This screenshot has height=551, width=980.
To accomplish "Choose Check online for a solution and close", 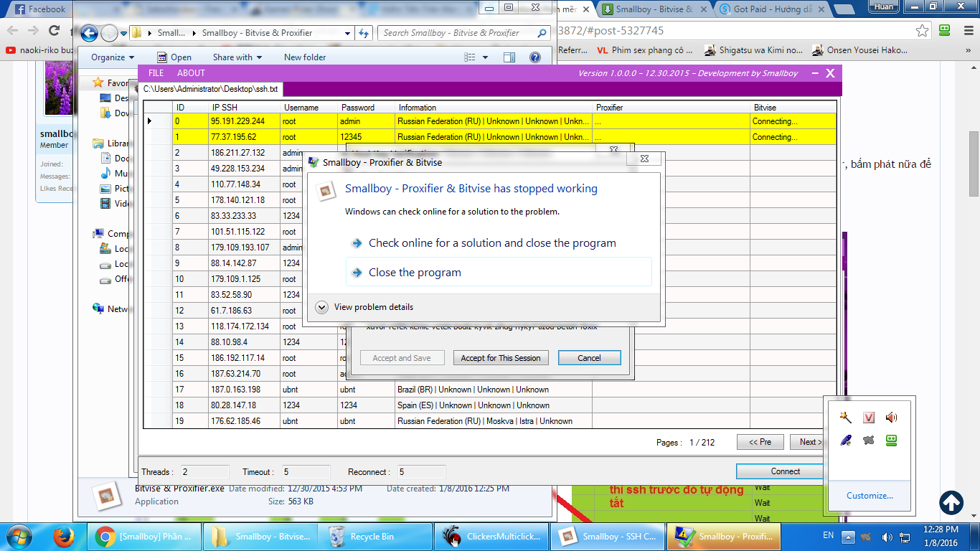I will coord(499,243).
